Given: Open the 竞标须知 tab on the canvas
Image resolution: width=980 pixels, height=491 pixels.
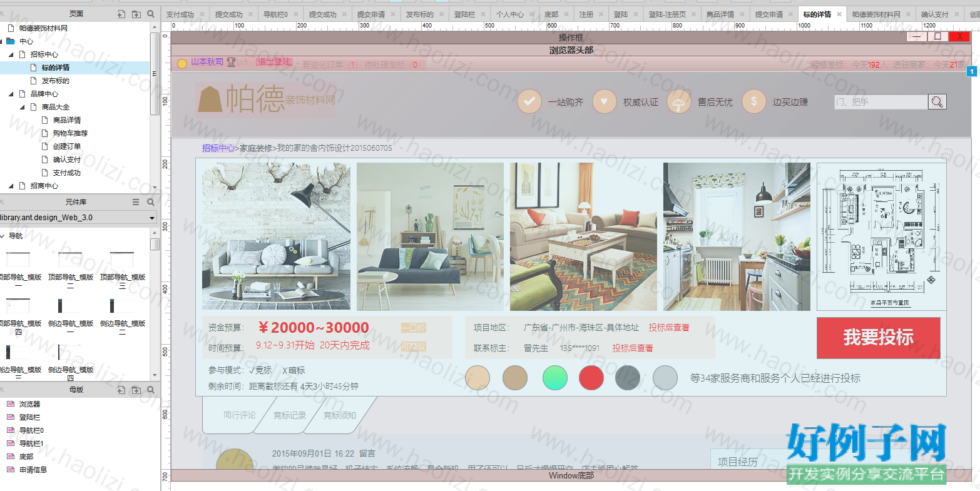Looking at the screenshot, I should 340,415.
